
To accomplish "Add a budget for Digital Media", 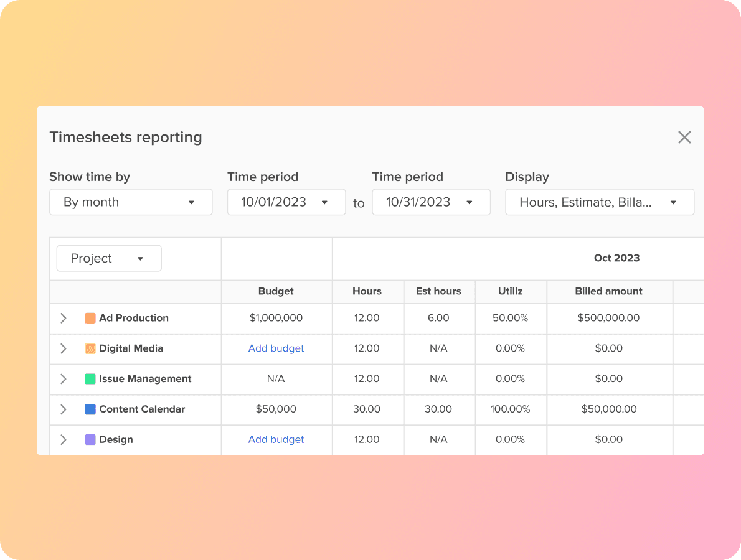I will pyautogui.click(x=276, y=348).
